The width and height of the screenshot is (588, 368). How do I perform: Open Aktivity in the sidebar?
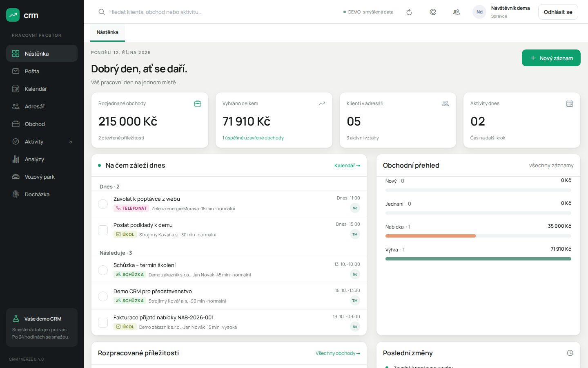pyautogui.click(x=42, y=141)
